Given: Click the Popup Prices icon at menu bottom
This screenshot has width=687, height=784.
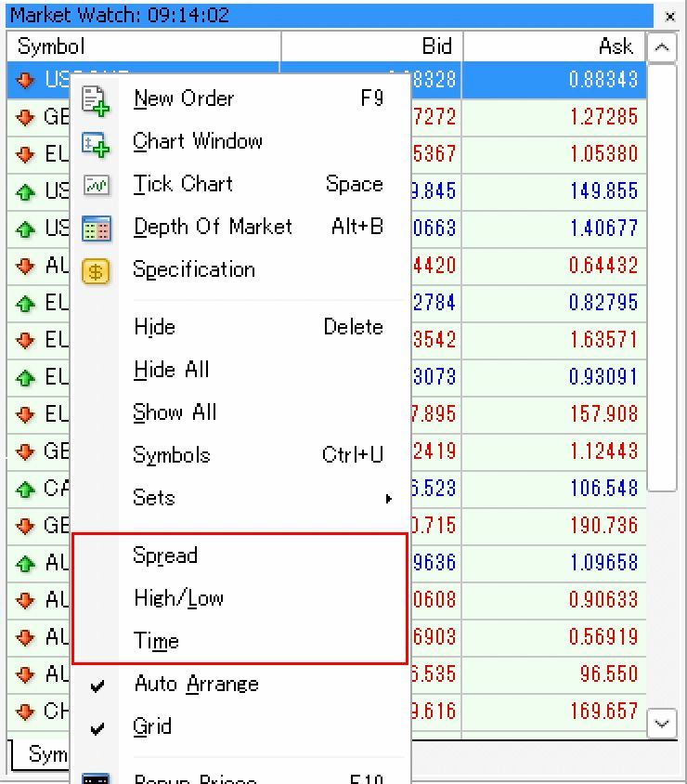Looking at the screenshot, I should point(96,778).
